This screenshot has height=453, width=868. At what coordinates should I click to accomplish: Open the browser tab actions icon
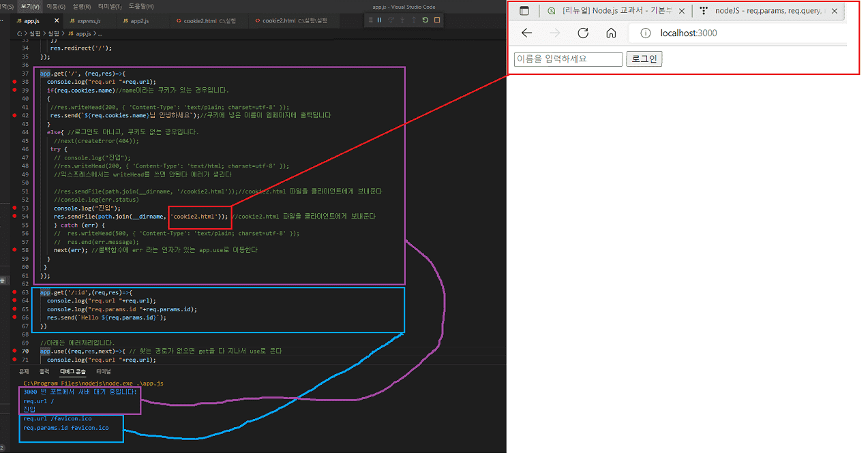(x=524, y=11)
